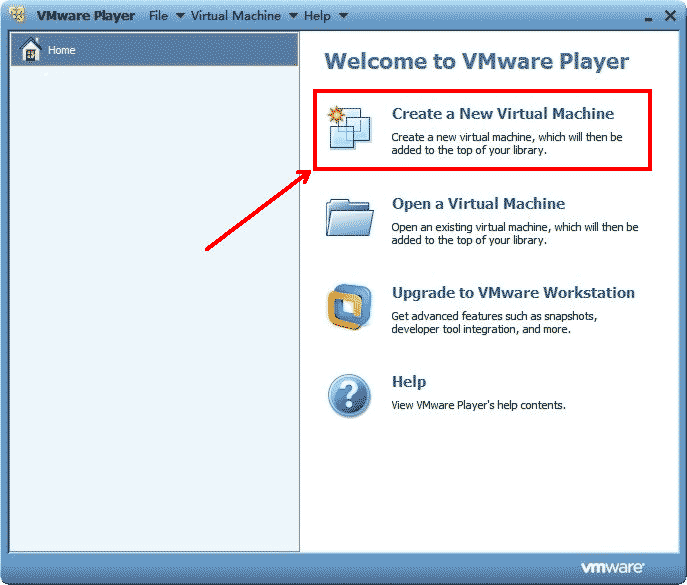Click the blue Help question mark icon
Screen dimensions: 687x585
pyautogui.click(x=349, y=396)
